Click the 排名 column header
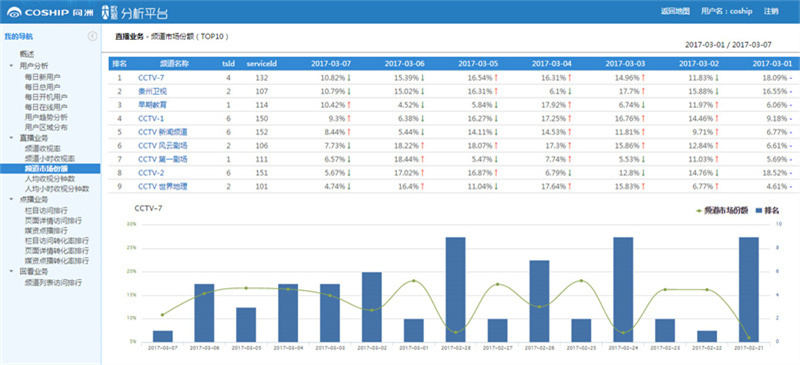Viewport: 800px width, 365px height. (x=120, y=64)
